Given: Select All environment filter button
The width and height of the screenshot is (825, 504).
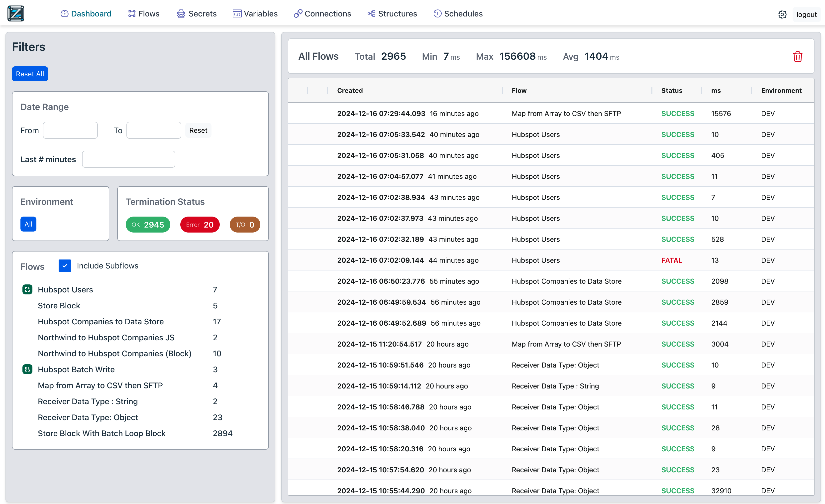Looking at the screenshot, I should tap(28, 224).
